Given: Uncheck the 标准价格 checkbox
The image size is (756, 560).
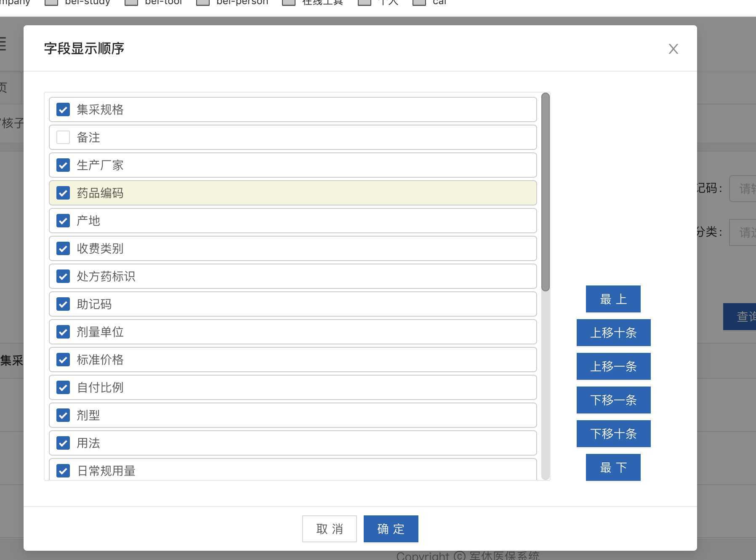Looking at the screenshot, I should pos(63,360).
